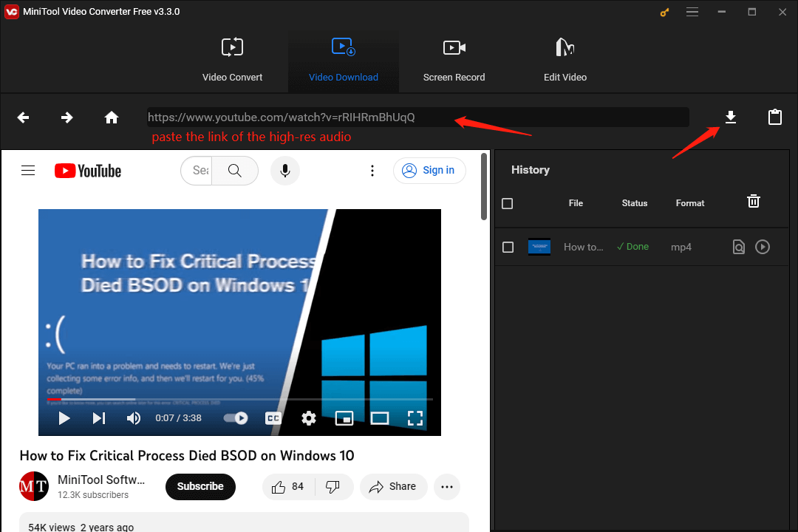Open YouTube's guide menu icon

28,171
